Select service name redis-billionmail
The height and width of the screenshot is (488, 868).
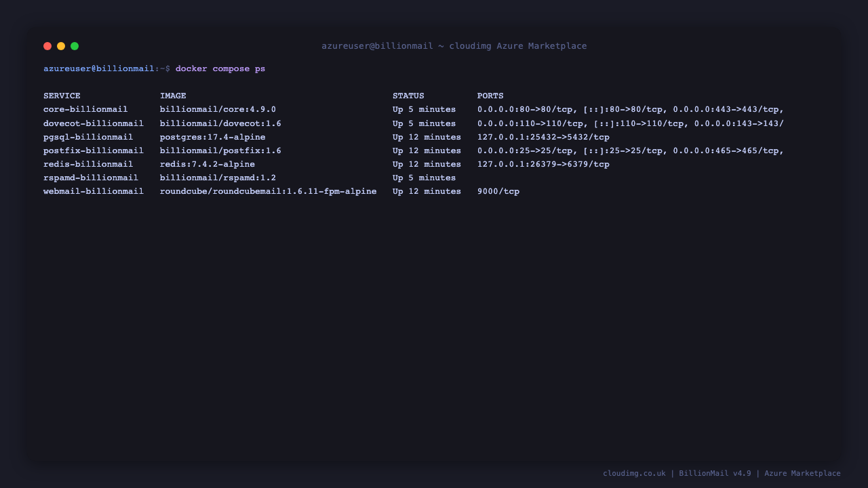pos(88,164)
